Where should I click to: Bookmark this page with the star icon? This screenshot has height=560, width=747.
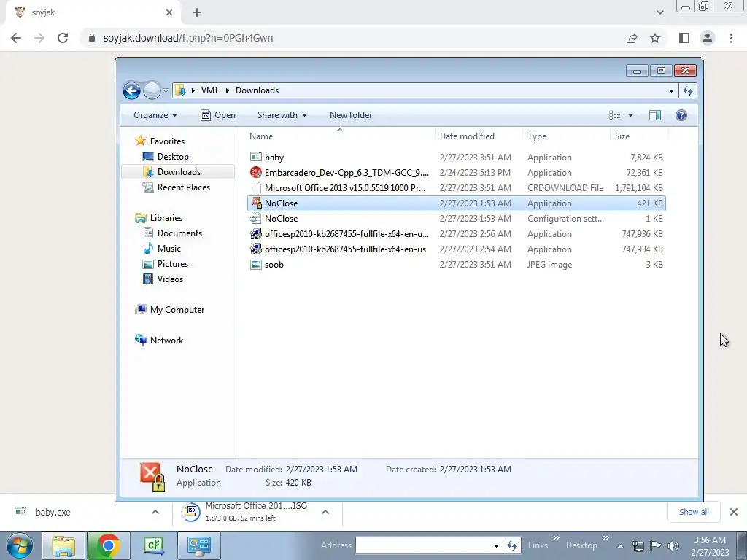[655, 38]
